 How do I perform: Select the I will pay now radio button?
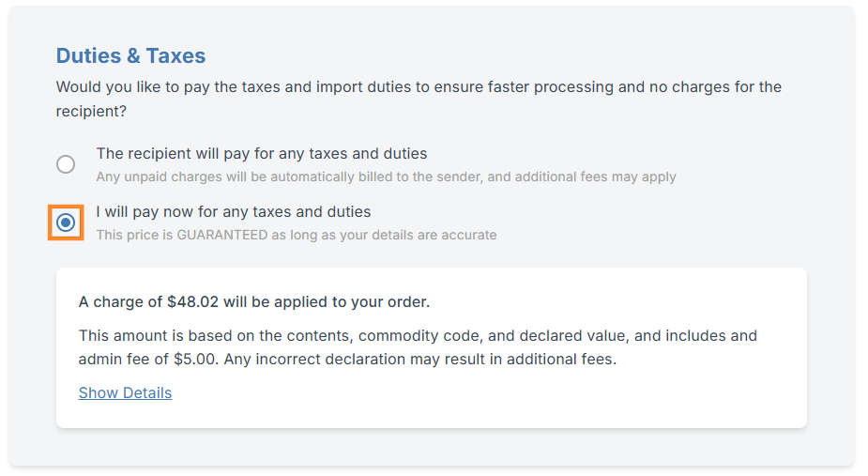66,223
